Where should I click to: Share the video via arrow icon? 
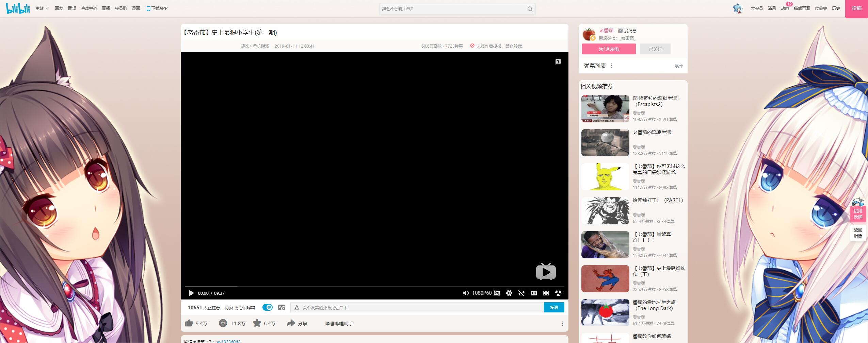click(291, 323)
